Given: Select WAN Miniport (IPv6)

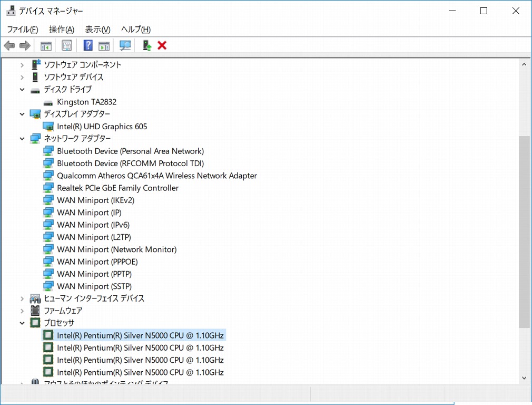Looking at the screenshot, I should pos(93,225).
